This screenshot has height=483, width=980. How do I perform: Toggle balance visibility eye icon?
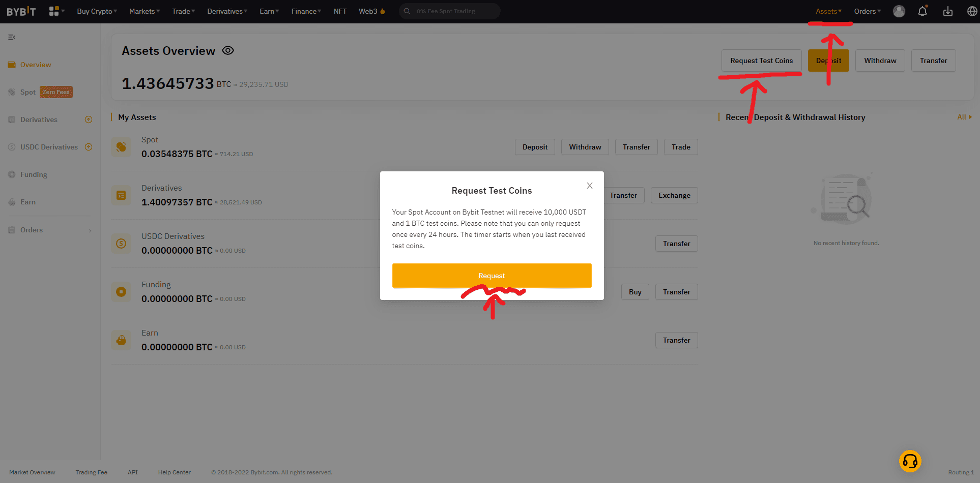228,50
